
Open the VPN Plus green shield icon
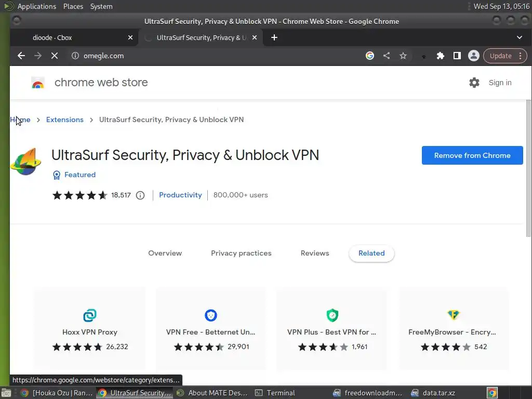(332, 315)
